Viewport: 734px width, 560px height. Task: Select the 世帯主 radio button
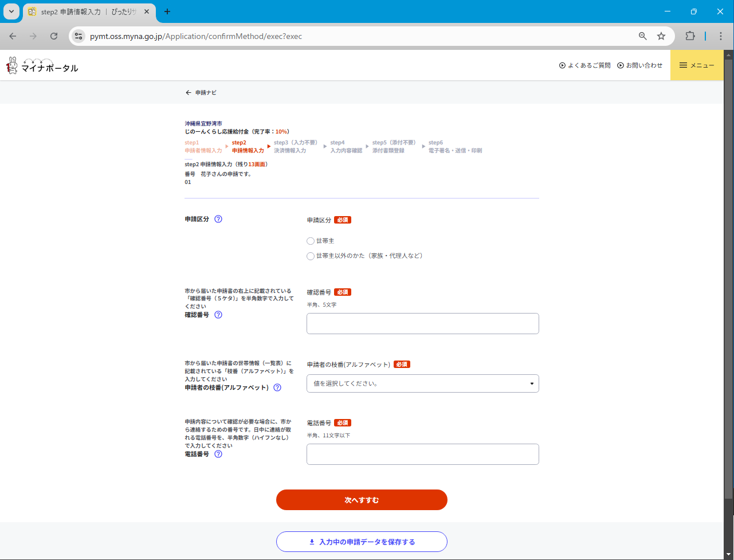pyautogui.click(x=311, y=241)
